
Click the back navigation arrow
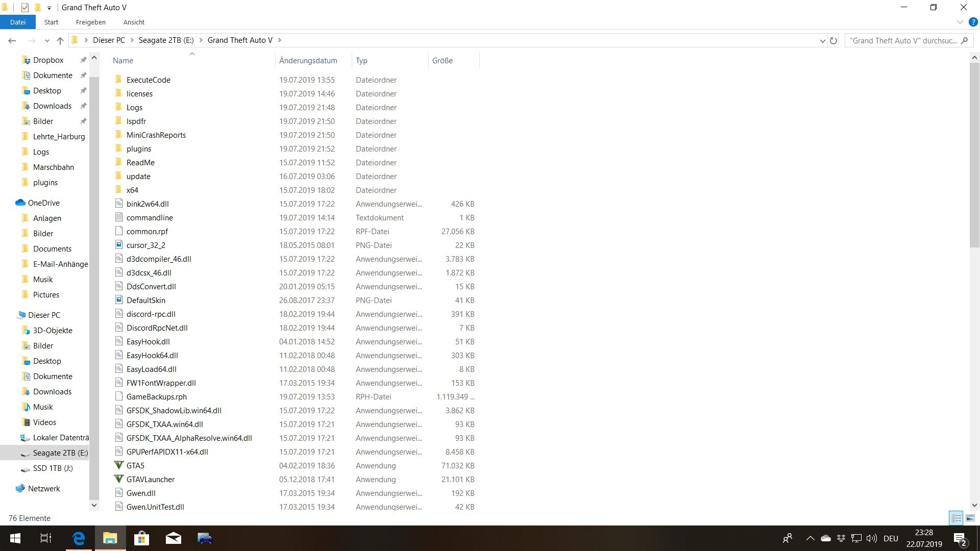[12, 40]
